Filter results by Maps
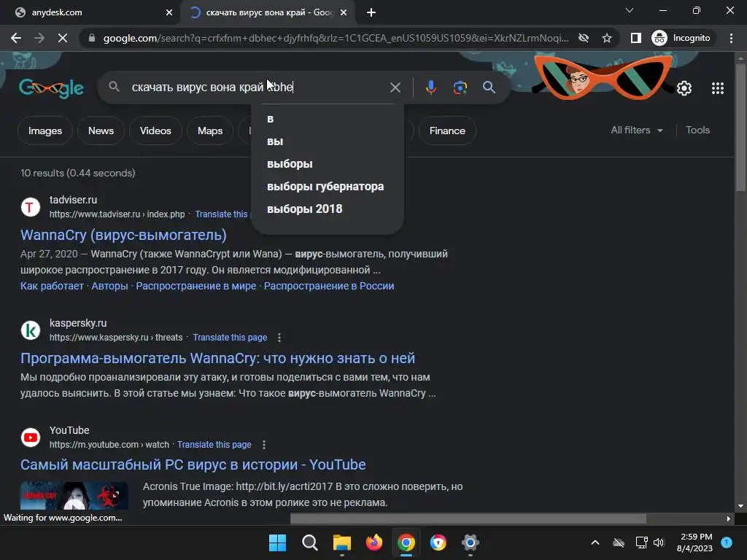Image resolution: width=747 pixels, height=560 pixels. [x=210, y=131]
